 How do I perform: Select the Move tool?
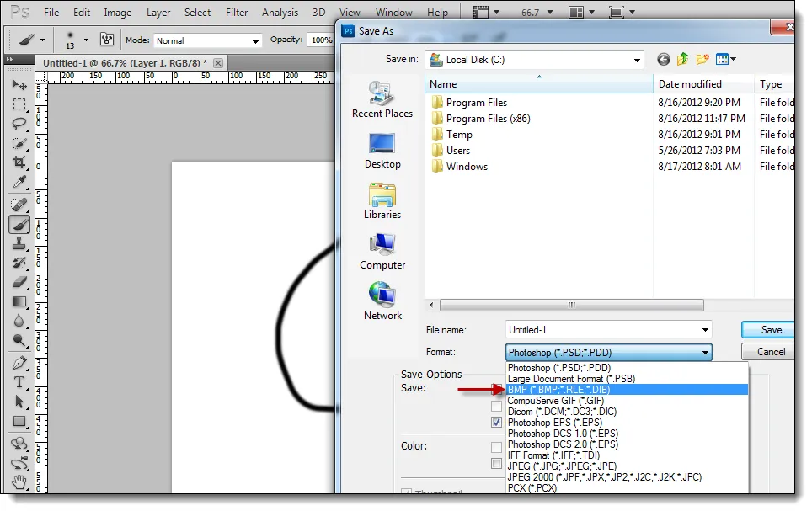click(19, 84)
